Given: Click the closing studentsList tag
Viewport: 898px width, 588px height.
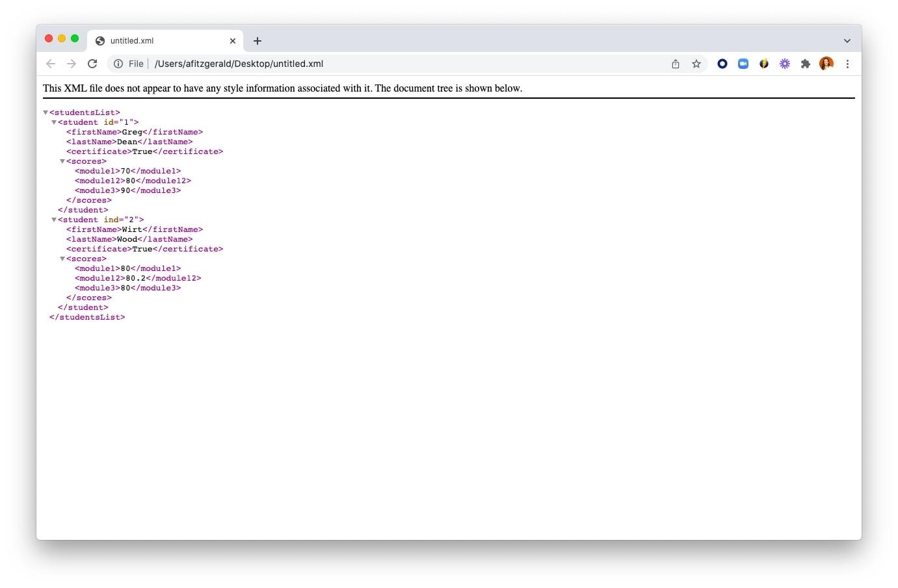Looking at the screenshot, I should [87, 317].
